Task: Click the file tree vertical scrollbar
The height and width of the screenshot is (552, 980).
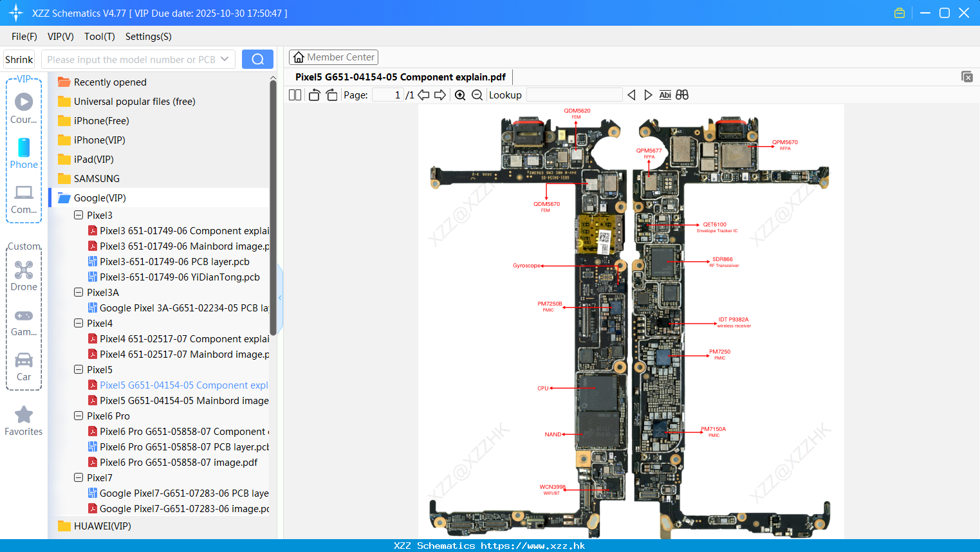Action: [x=273, y=207]
